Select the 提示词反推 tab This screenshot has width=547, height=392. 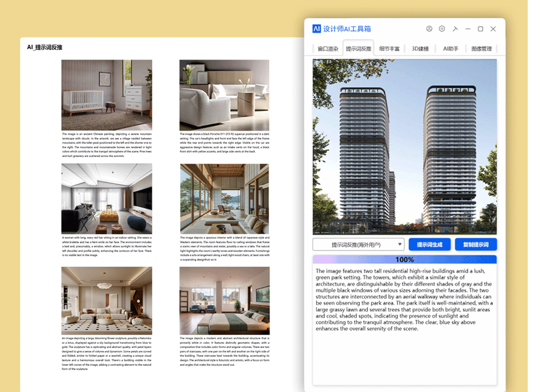(358, 49)
